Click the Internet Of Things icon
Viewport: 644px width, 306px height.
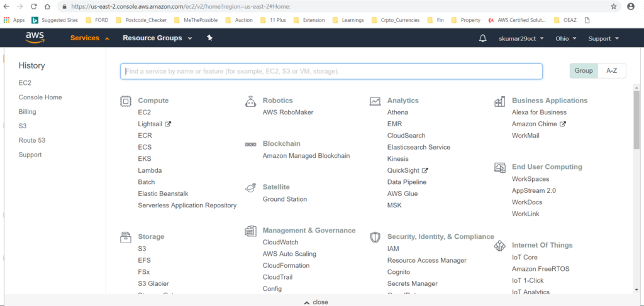(x=499, y=246)
